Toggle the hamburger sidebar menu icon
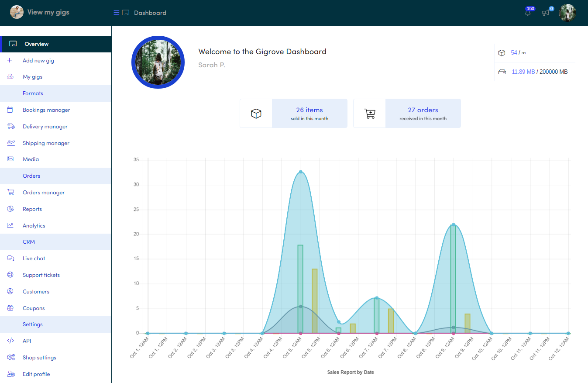This screenshot has height=383, width=588. (117, 13)
